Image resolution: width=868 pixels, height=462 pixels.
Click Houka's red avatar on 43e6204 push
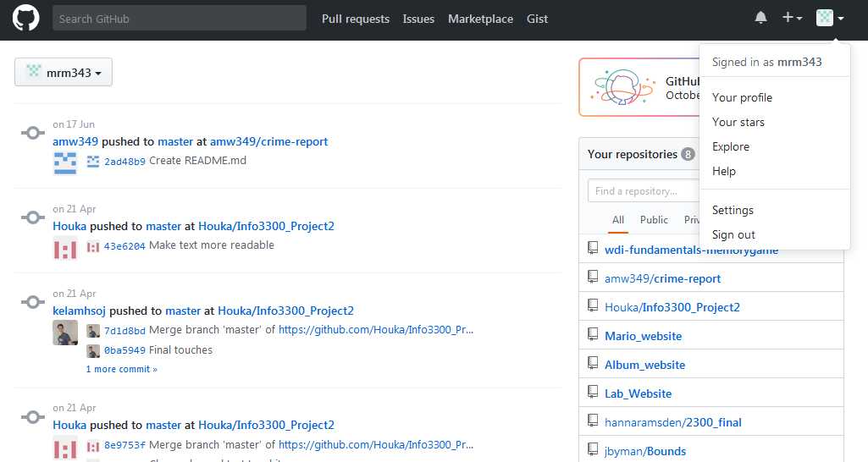65,250
